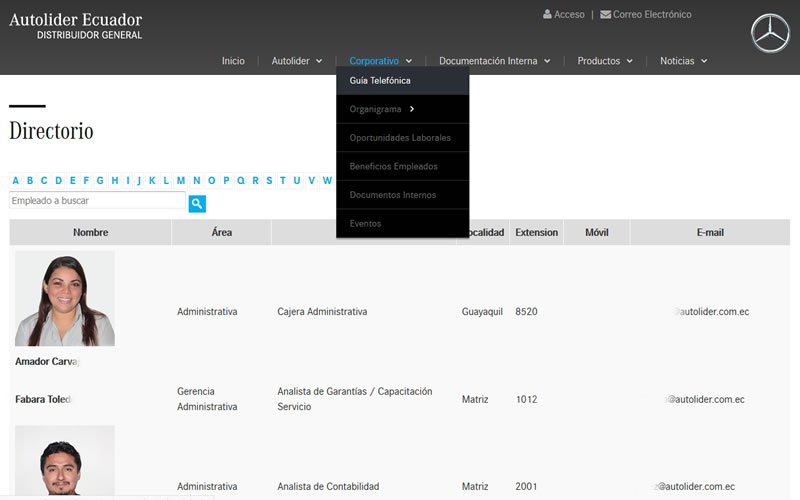Expand the Documentación Interna menu

click(x=494, y=61)
